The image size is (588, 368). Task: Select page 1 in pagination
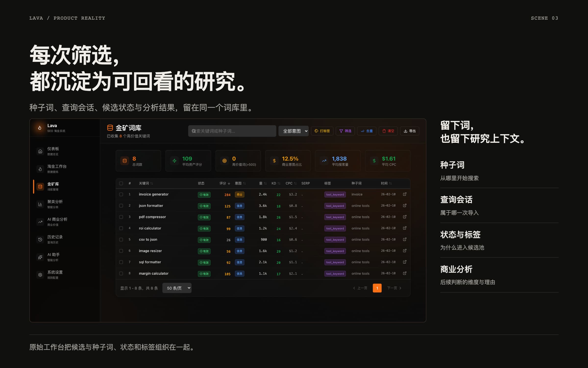coord(377,288)
